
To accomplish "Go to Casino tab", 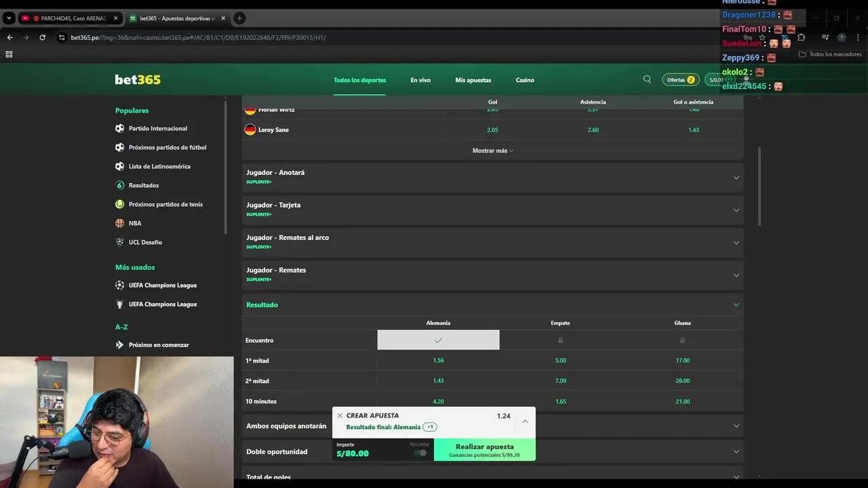I will [x=525, y=80].
